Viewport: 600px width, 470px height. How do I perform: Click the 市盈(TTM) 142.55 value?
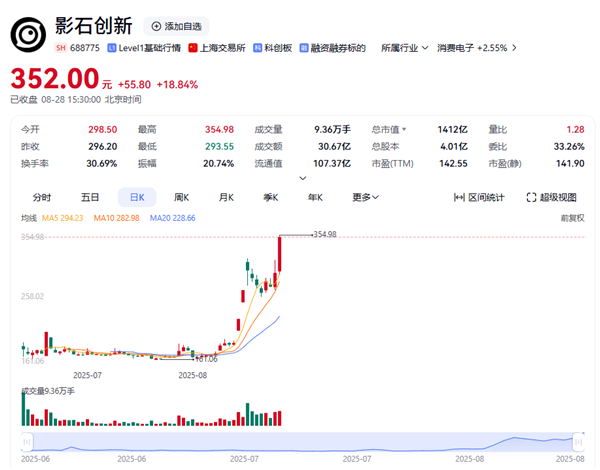(453, 163)
